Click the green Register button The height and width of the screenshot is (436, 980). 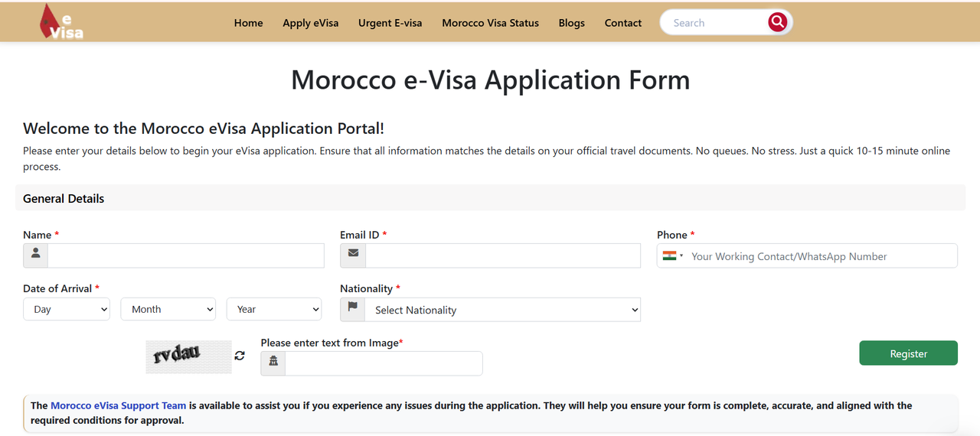click(x=908, y=353)
